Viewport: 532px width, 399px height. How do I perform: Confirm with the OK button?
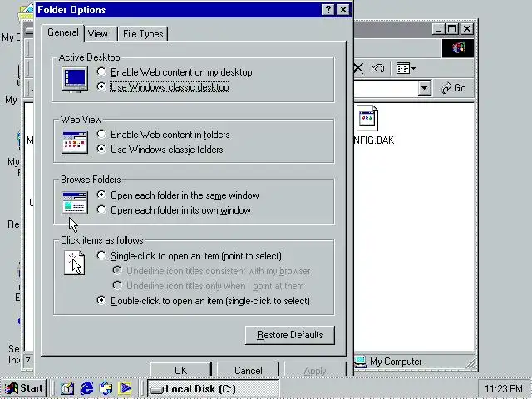[x=180, y=369]
